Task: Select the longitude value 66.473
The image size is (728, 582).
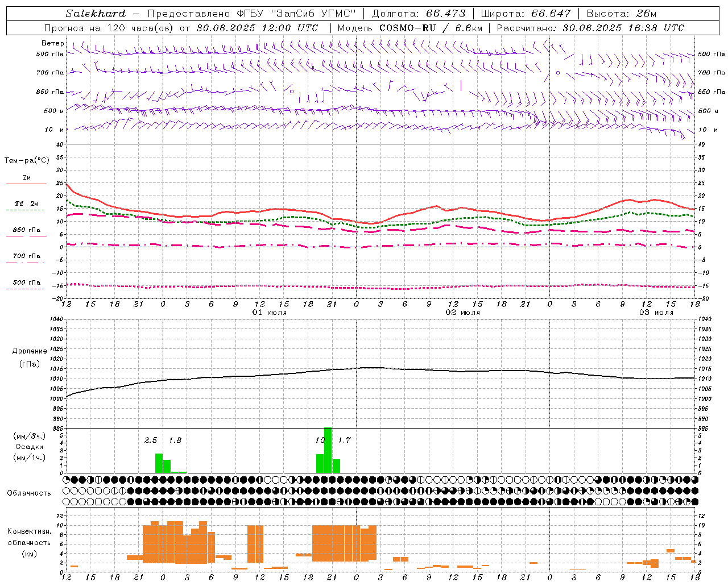Action: pos(446,14)
